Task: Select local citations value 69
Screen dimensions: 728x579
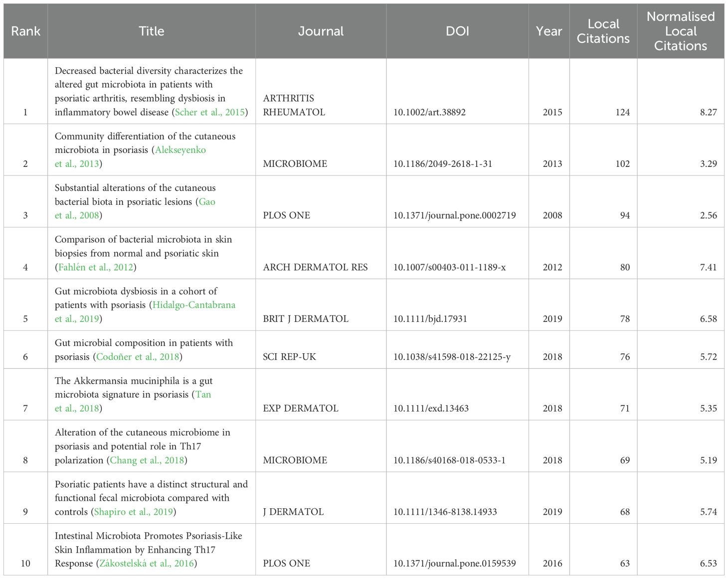Action: pyautogui.click(x=625, y=460)
